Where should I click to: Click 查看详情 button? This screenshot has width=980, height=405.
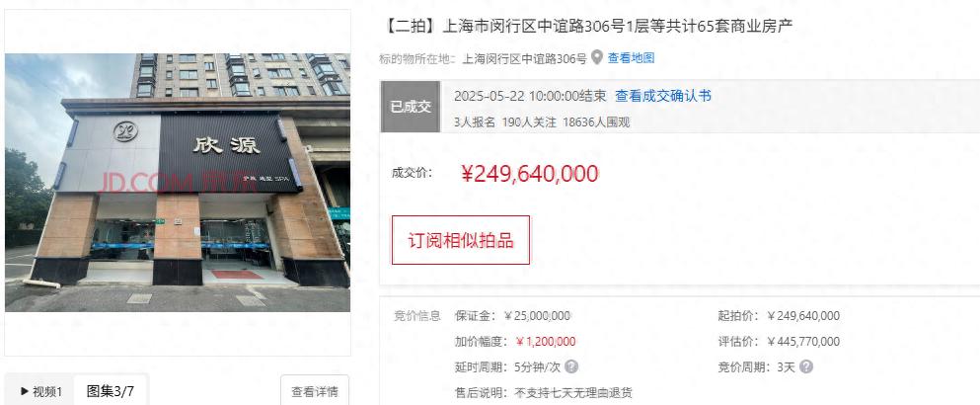[x=315, y=392]
